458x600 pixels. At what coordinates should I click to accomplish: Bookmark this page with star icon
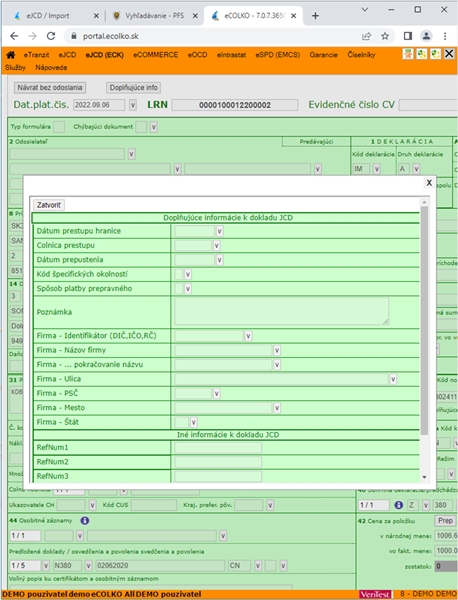[385, 36]
